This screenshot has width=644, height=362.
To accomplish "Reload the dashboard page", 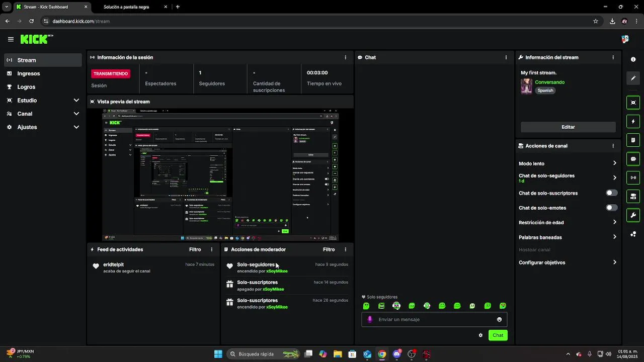I will (31, 21).
